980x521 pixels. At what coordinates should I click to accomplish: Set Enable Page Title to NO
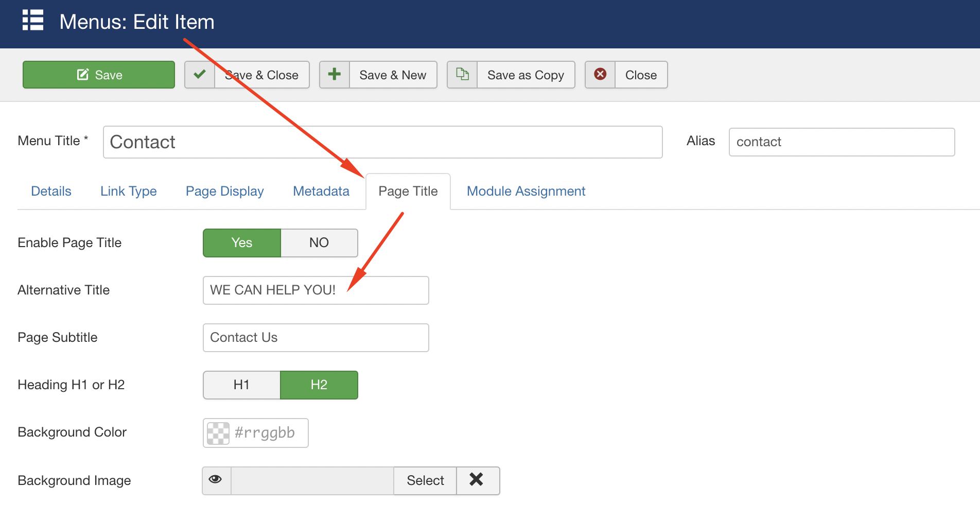point(319,243)
